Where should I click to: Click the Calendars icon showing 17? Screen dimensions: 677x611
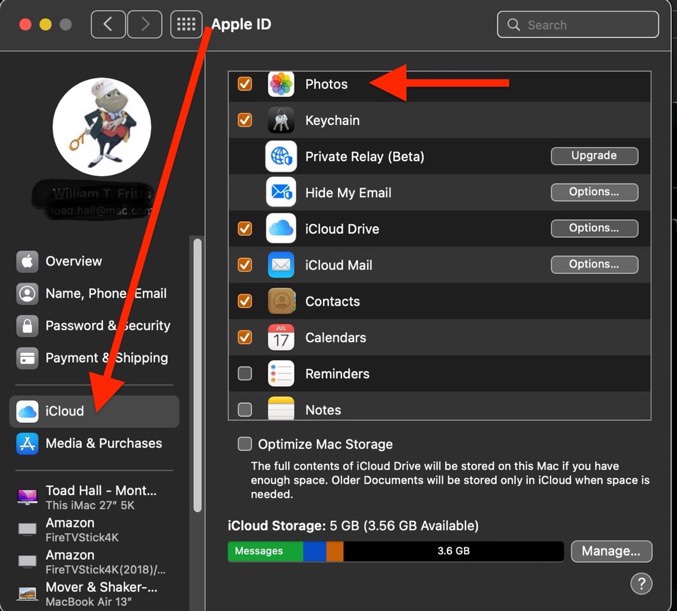tap(281, 337)
